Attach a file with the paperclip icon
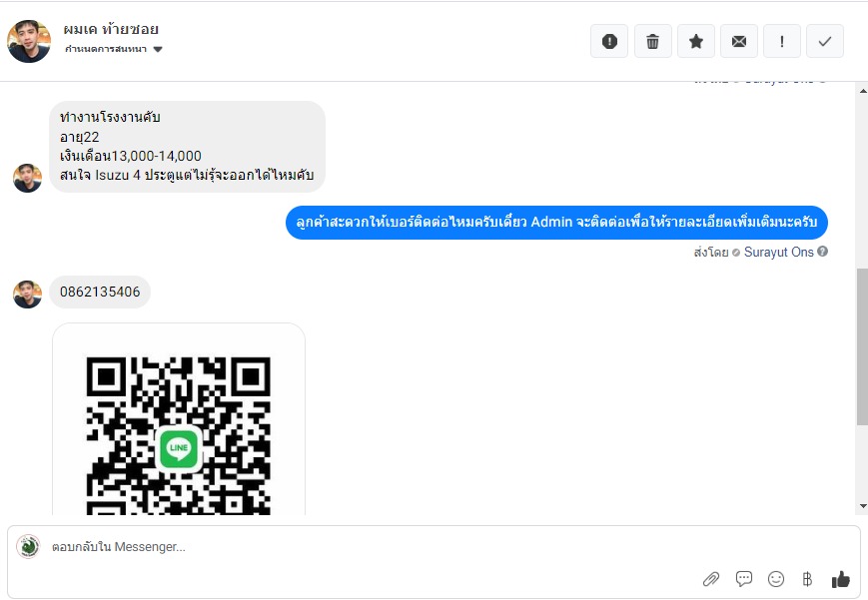This screenshot has height=600, width=868. point(711,579)
